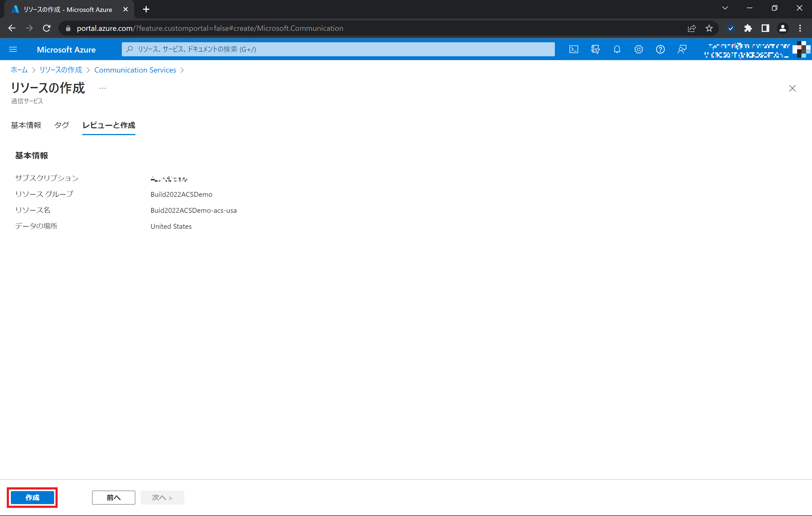The height and width of the screenshot is (516, 812).
Task: Open the directory and subscription filter icon
Action: click(x=595, y=49)
